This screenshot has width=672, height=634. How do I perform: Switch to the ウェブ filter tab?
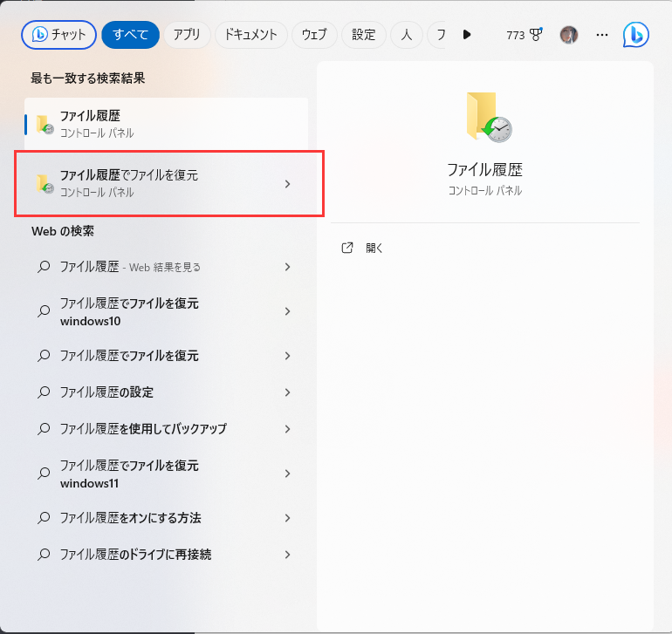314,35
